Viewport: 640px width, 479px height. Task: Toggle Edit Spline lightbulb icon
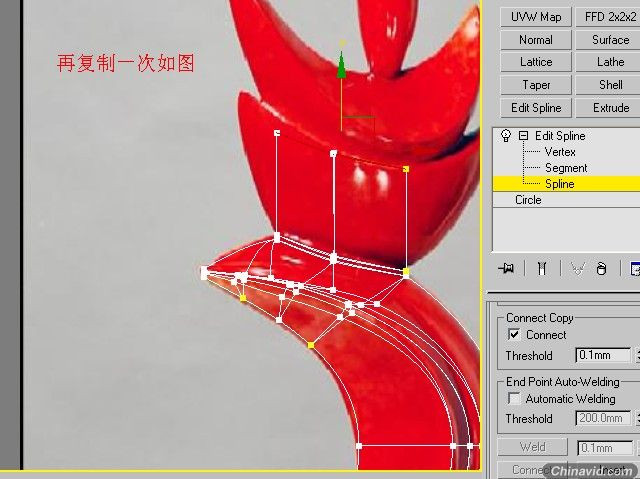tap(506, 136)
